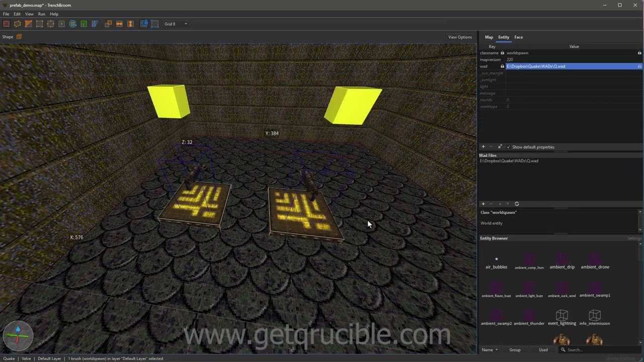
Task: Select the ambient_thunder entity
Action: pyautogui.click(x=529, y=318)
